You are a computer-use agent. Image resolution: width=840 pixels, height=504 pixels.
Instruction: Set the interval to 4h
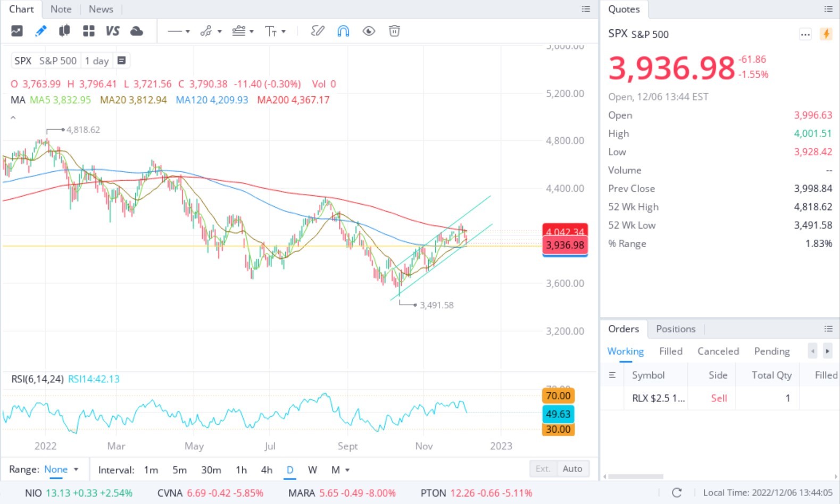click(x=267, y=470)
